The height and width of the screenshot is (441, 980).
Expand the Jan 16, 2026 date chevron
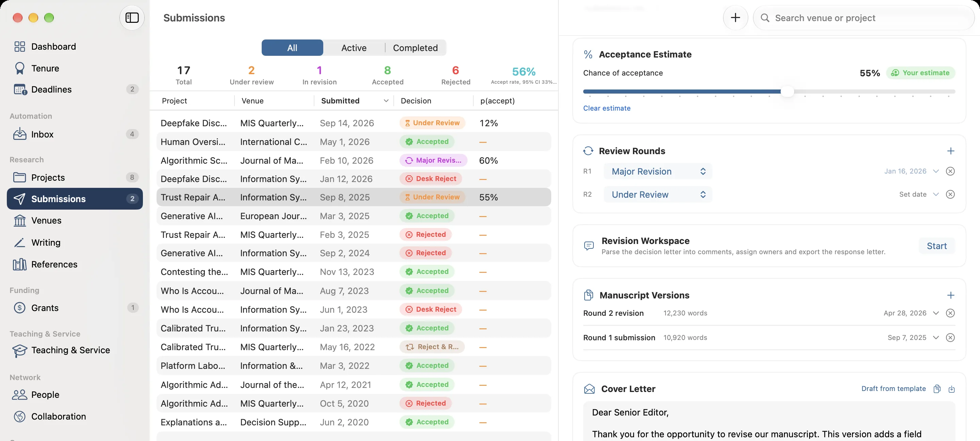point(936,171)
